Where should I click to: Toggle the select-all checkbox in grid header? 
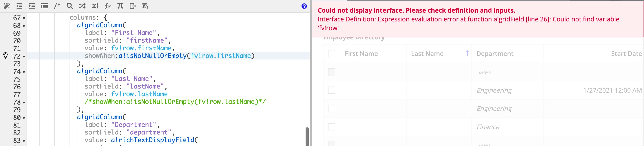pos(331,54)
